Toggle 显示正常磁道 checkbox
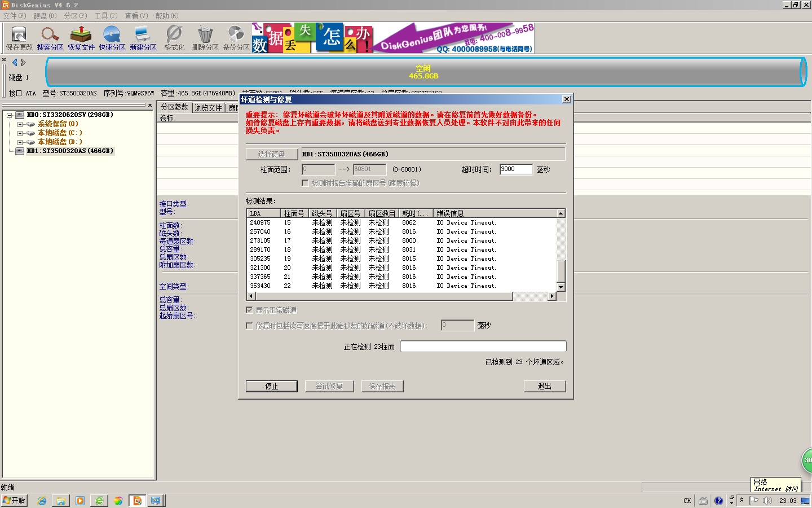Image resolution: width=812 pixels, height=508 pixels. pos(249,310)
